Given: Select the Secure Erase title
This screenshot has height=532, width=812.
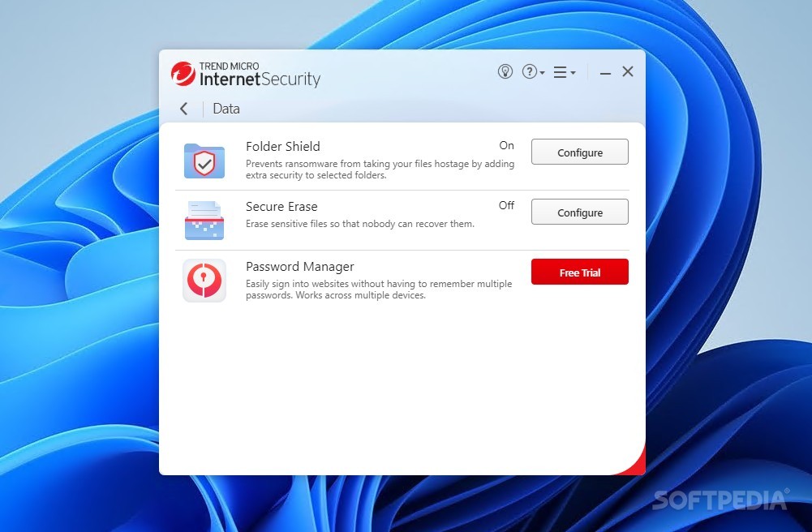Looking at the screenshot, I should pos(281,207).
